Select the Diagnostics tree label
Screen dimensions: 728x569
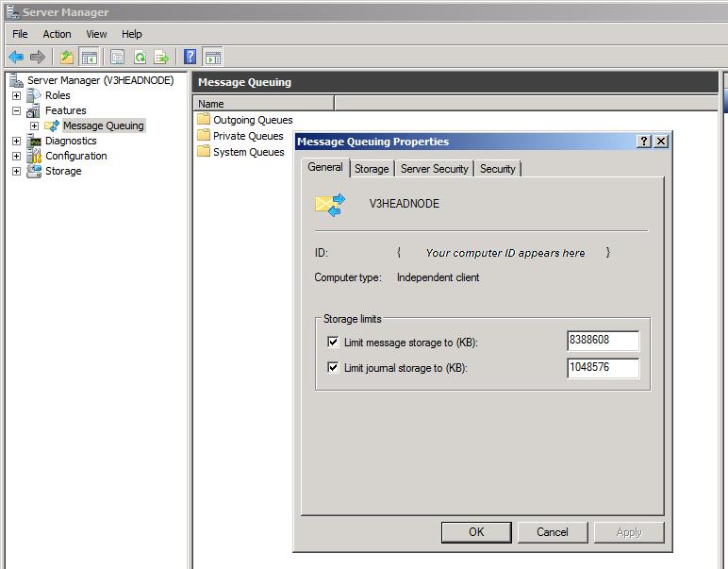[71, 141]
